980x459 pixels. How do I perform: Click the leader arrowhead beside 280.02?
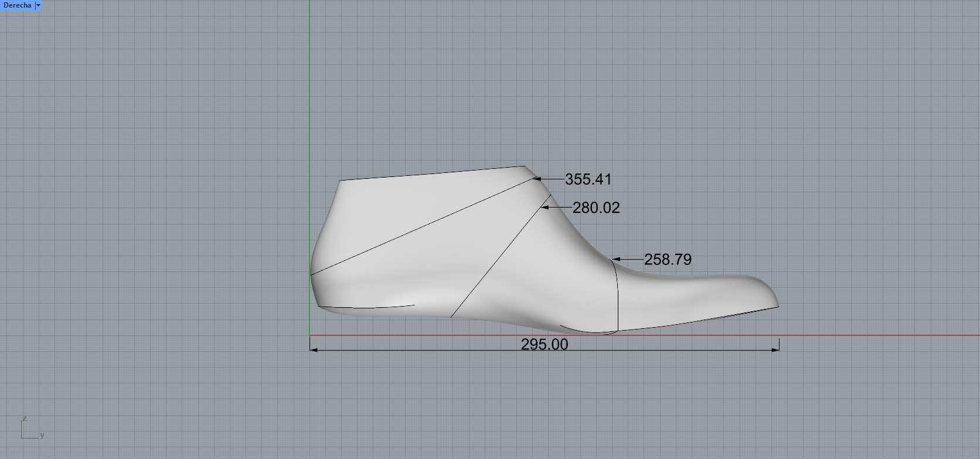(545, 208)
